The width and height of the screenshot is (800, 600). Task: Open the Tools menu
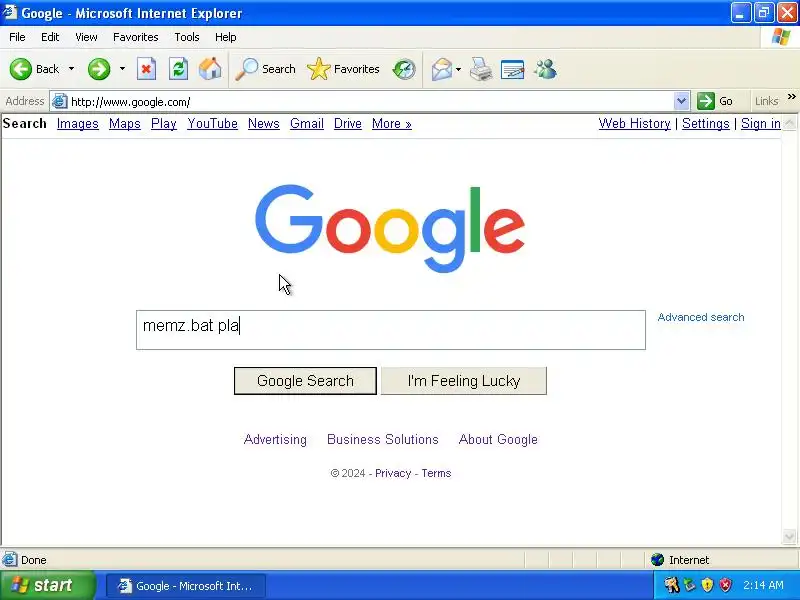click(x=187, y=37)
